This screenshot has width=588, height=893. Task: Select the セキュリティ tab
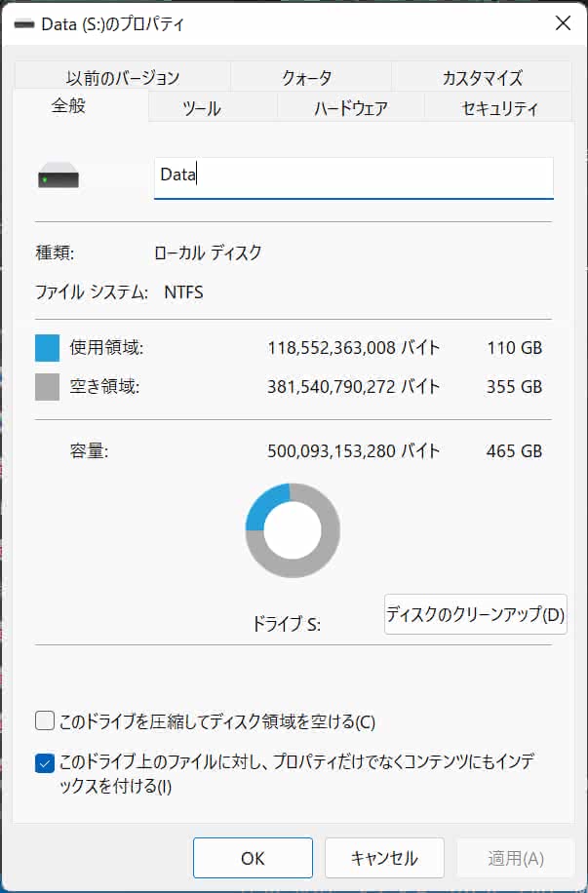[x=499, y=108]
